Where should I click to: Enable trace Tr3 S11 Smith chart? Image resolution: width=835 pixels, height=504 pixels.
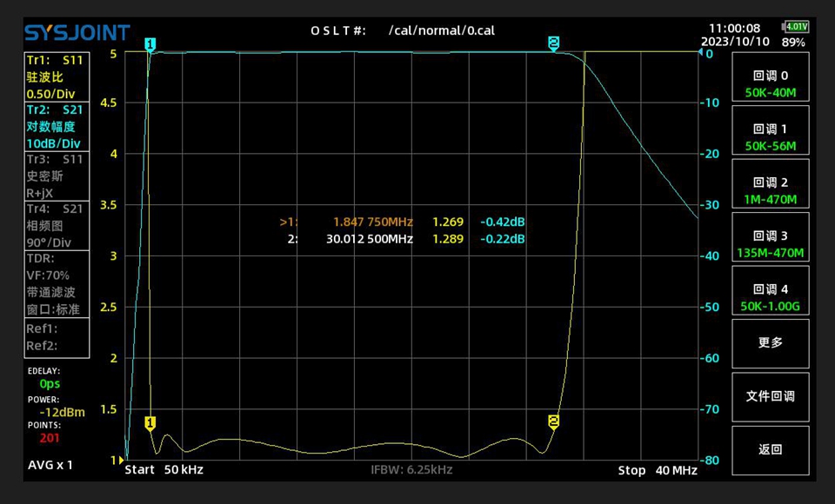56,176
